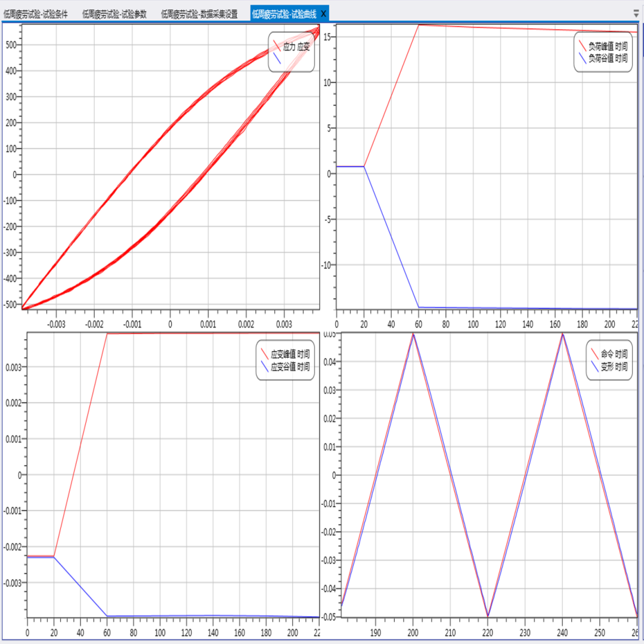644x644 pixels.
Task: Select the 应力 应变 legend label
Action: click(296, 47)
